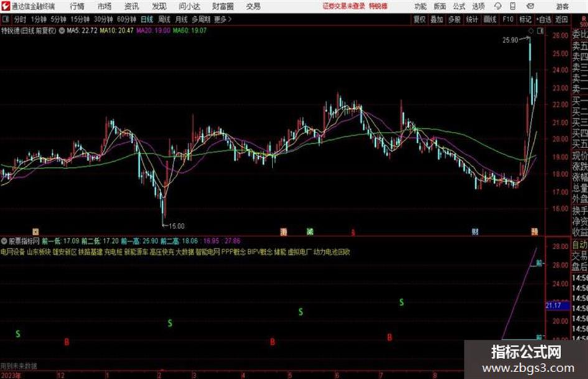Open the 功能 menu
588x379 pixels.
pos(421,6)
